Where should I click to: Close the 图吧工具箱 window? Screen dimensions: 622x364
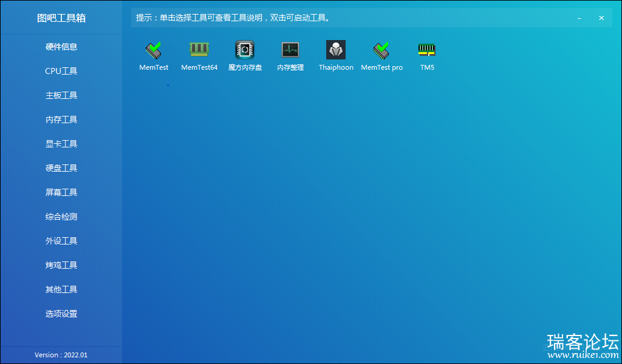click(601, 18)
